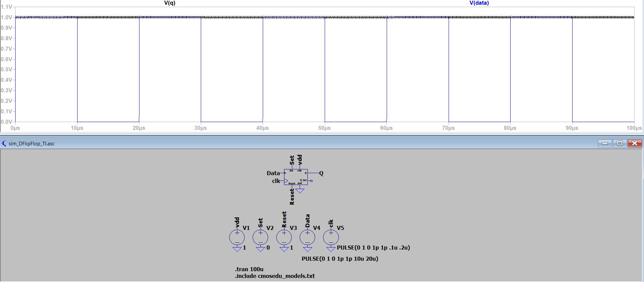Screen dimensions: 644x282
Task: Click the V(data) trace label
Action: pos(479,3)
